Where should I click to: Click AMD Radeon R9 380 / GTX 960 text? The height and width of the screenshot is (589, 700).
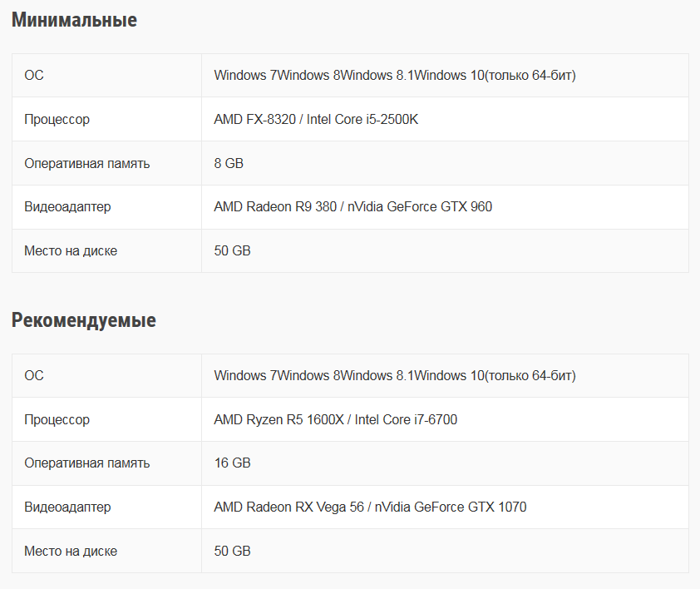[x=352, y=207]
